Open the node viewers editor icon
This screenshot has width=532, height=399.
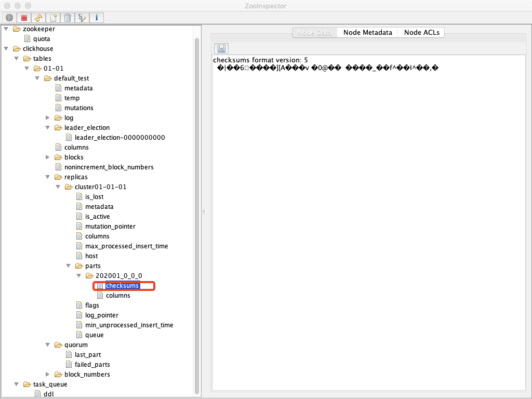(82, 18)
